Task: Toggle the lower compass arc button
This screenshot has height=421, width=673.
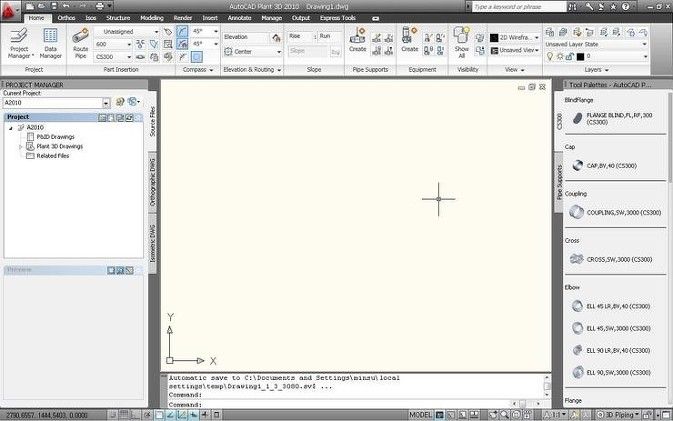Action: coord(182,44)
